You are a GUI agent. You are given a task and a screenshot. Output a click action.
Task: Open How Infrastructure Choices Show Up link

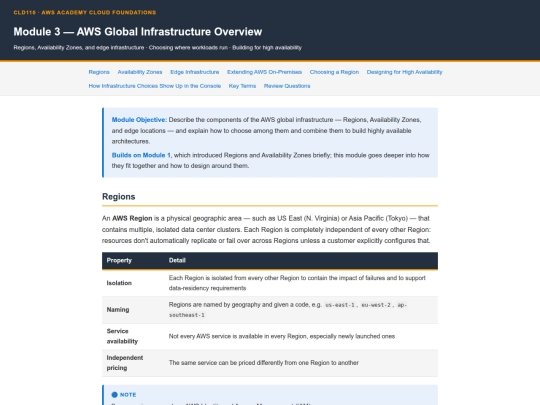click(x=155, y=86)
